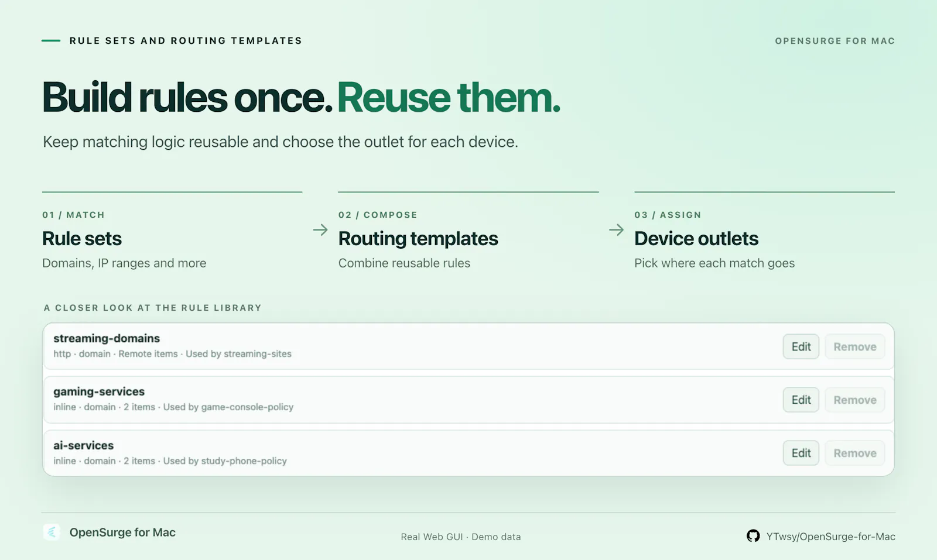
Task: Click the 'Used by streaming-sites' details line
Action: [172, 353]
